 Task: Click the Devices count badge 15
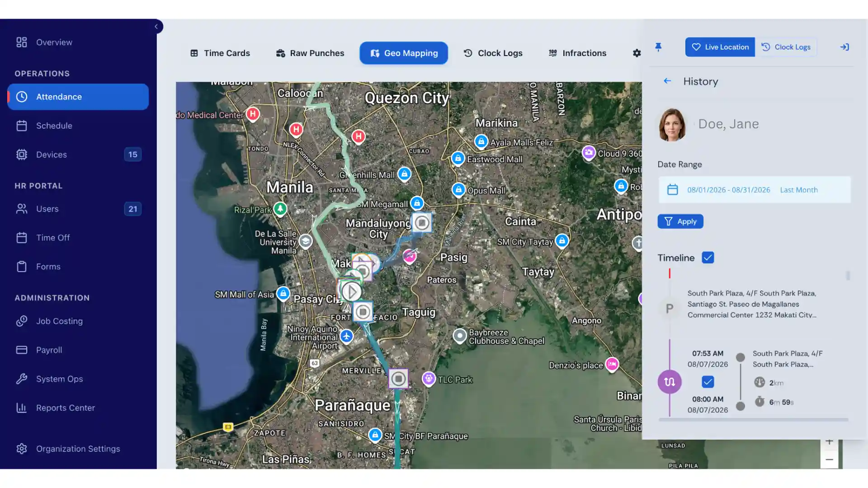(132, 155)
